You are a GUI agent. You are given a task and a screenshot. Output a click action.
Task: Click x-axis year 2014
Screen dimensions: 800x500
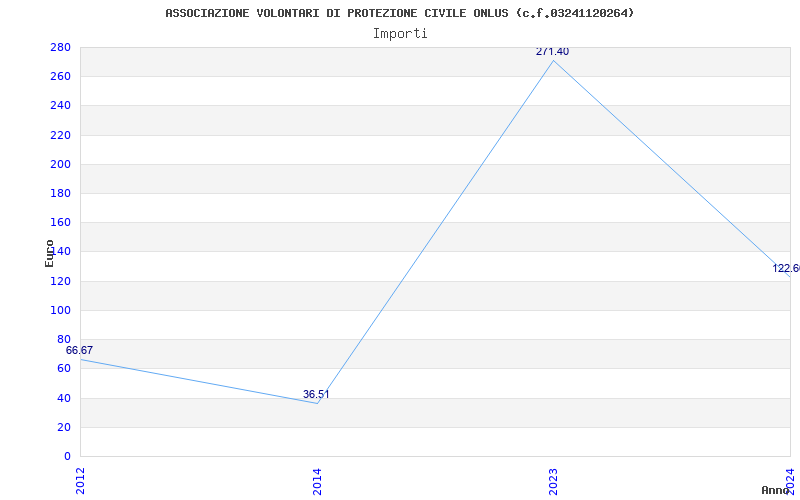click(317, 481)
